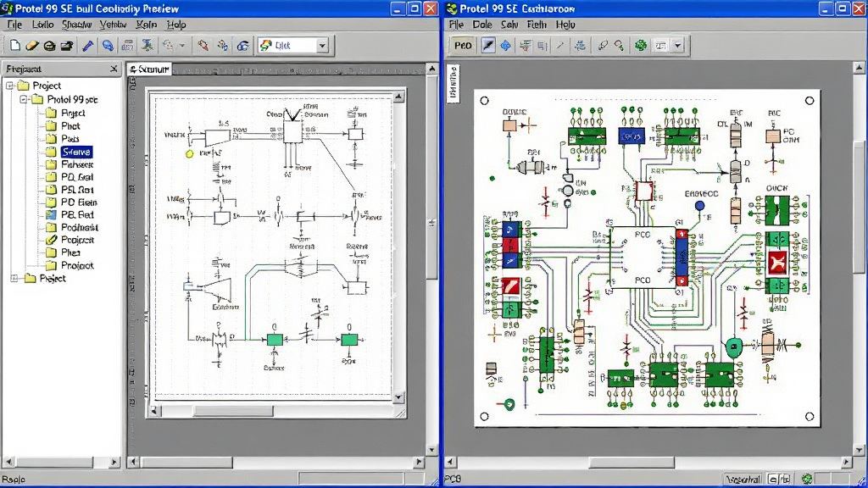The width and height of the screenshot is (868, 488).
Task: Open the combo box dropdown arrow in left toolbar
Action: [322, 46]
